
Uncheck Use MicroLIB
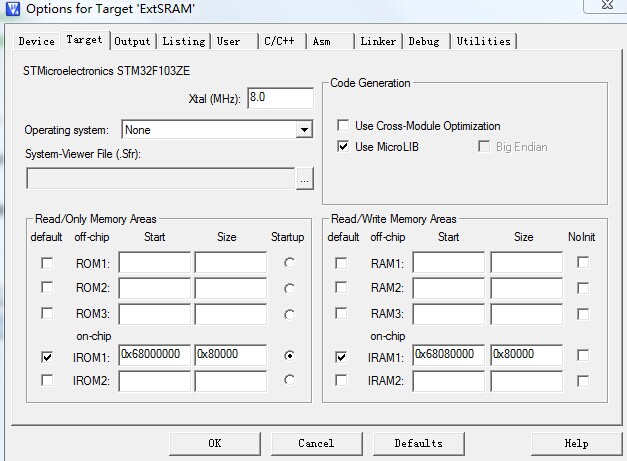343,146
